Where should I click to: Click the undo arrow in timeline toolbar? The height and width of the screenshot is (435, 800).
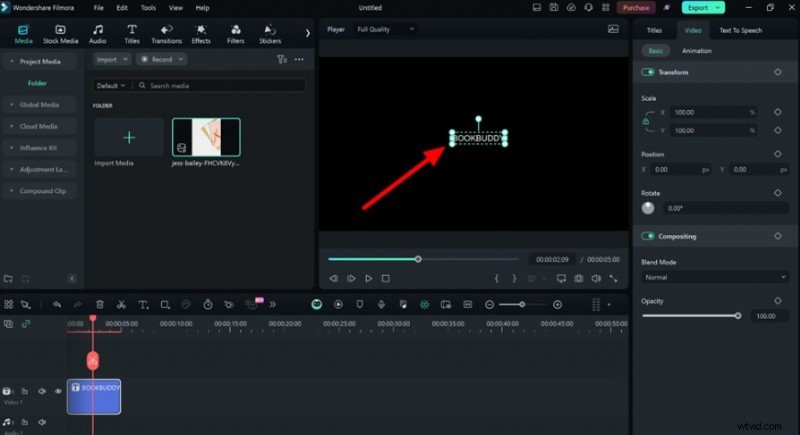click(x=57, y=304)
